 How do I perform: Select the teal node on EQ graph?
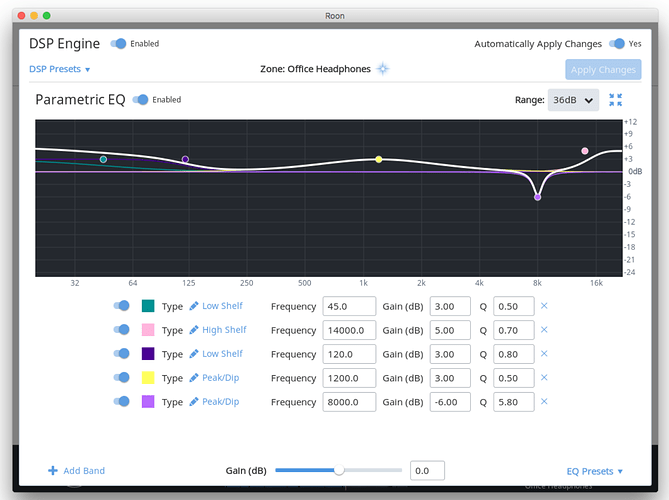point(103,159)
